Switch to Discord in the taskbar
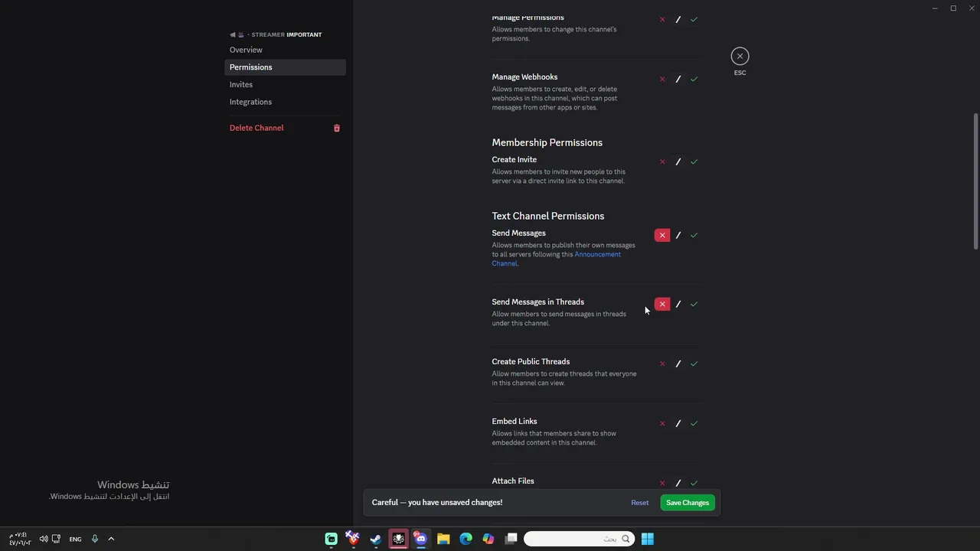 420,539
